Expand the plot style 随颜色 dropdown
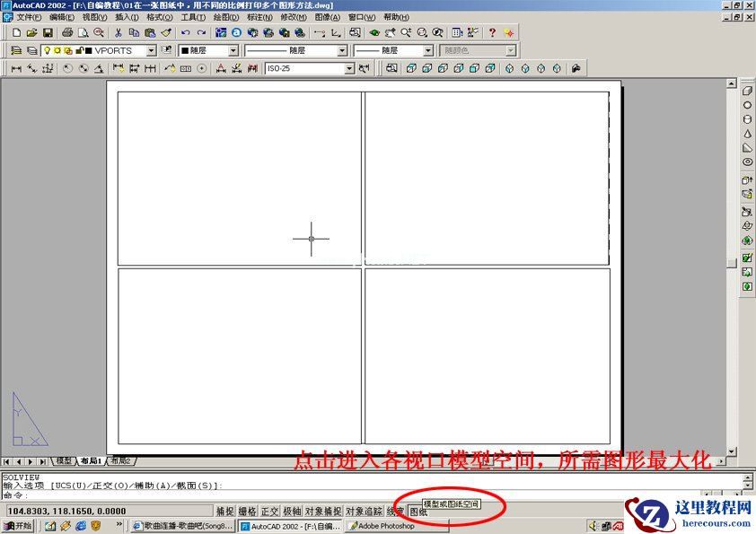The image size is (756, 534). point(511,50)
